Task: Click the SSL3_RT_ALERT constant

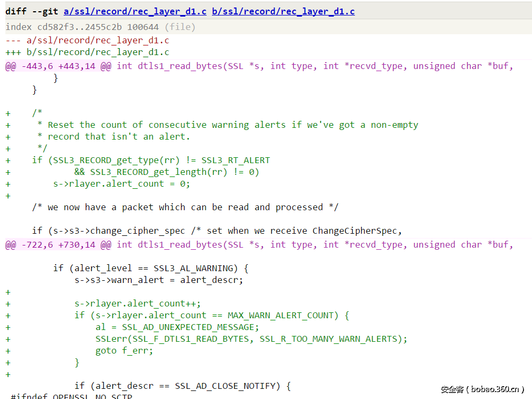Action: [235, 160]
